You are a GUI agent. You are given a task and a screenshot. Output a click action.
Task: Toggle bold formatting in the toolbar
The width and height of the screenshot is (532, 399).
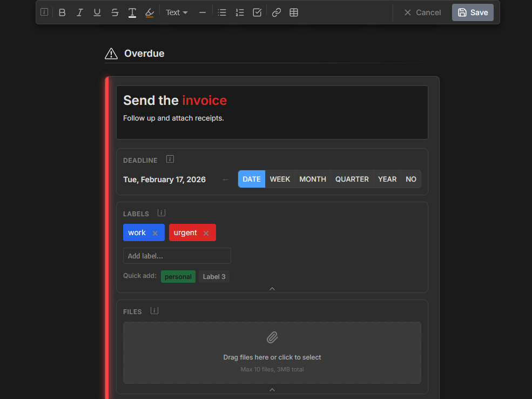pyautogui.click(x=62, y=12)
